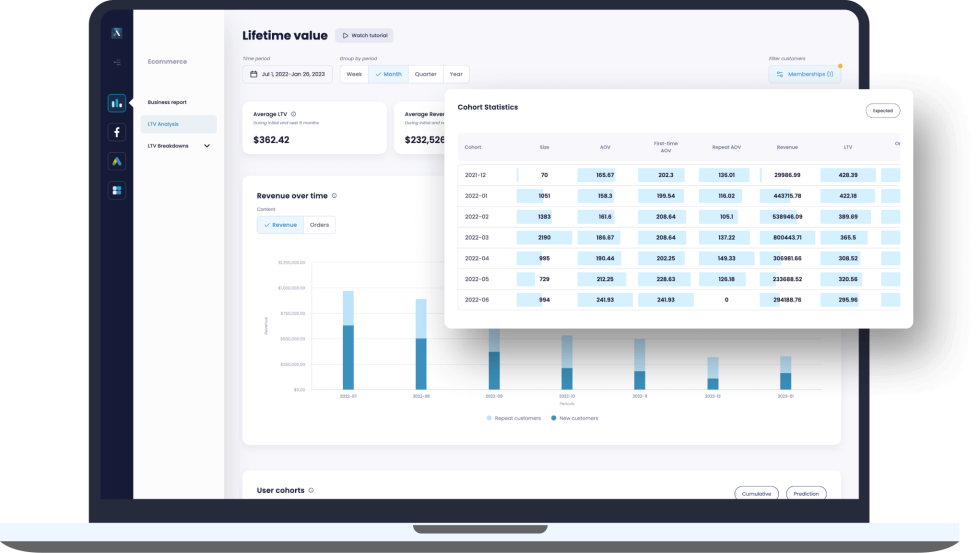The image size is (979, 553).
Task: Open the grid dashboard sidebar icon
Action: point(117,190)
